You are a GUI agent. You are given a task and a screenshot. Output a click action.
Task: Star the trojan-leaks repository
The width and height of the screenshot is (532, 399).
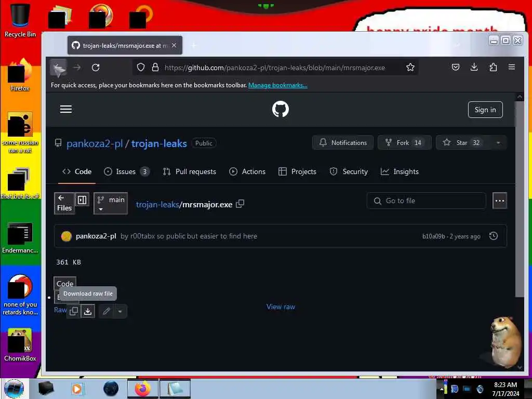[x=462, y=142]
